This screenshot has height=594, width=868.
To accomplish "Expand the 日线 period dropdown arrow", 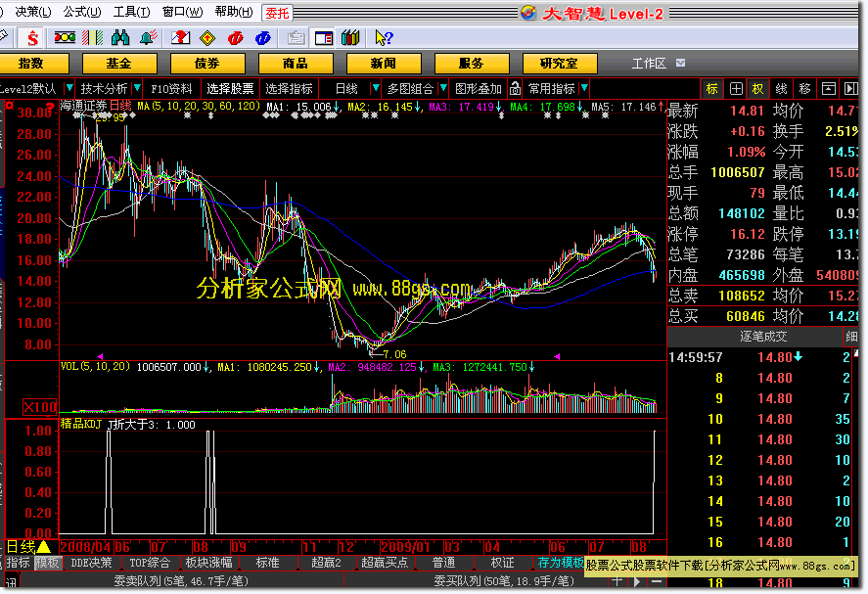I will 376,88.
